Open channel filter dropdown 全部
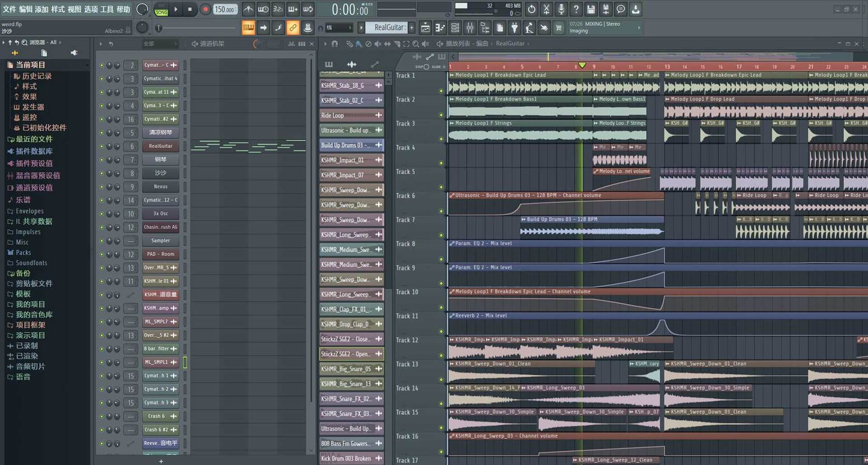 point(161,44)
